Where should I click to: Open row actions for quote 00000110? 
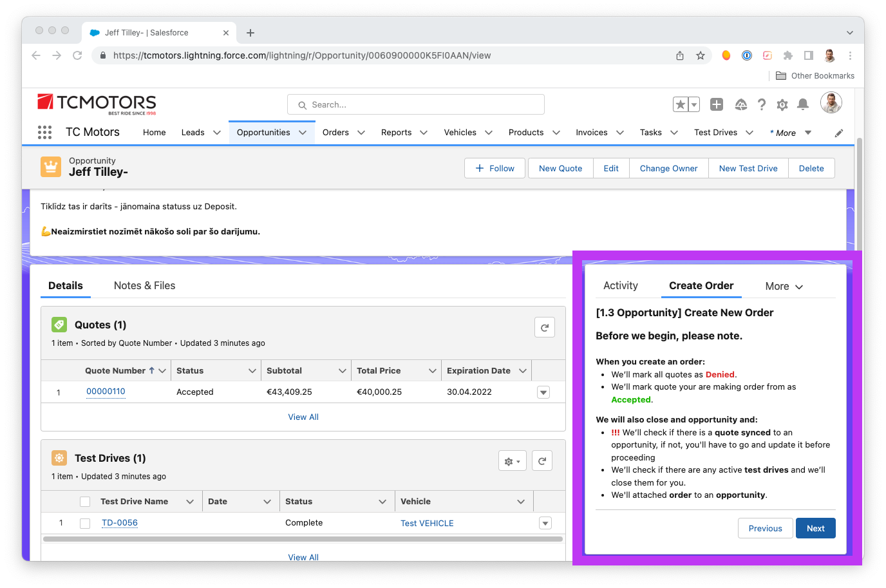click(x=543, y=392)
